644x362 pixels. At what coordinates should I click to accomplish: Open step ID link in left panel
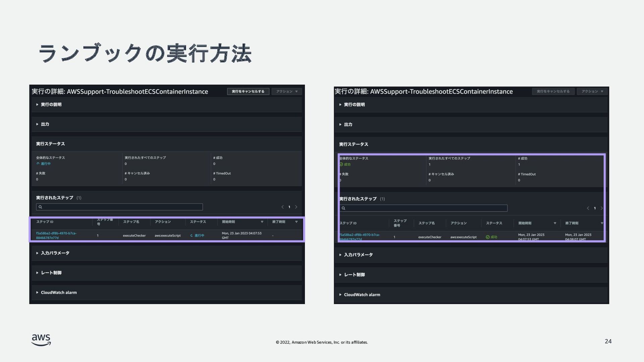(56, 236)
